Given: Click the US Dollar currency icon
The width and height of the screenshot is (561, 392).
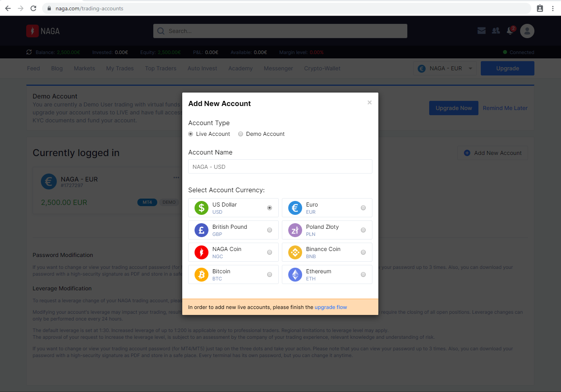Looking at the screenshot, I should (x=201, y=208).
